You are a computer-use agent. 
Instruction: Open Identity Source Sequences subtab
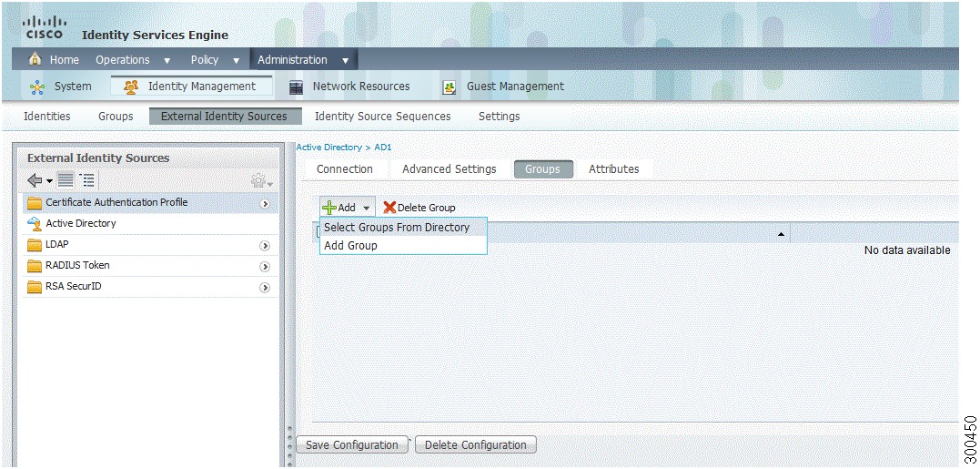click(382, 117)
